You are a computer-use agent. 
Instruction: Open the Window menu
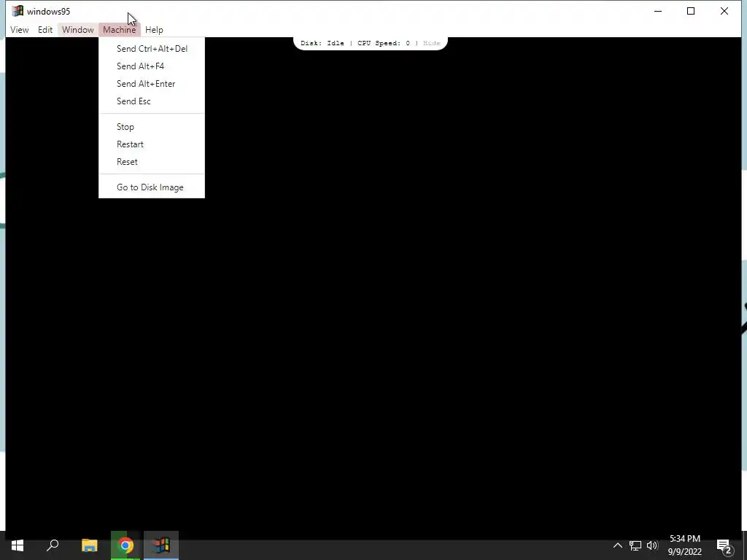(77, 29)
